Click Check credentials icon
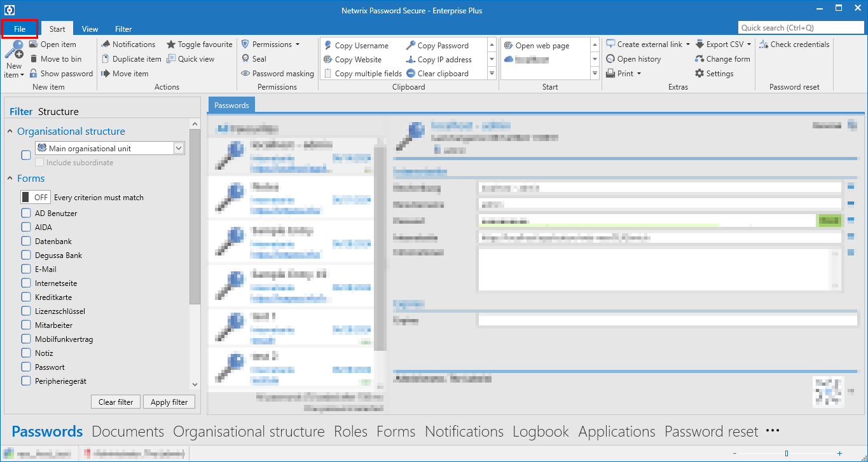 coord(764,44)
